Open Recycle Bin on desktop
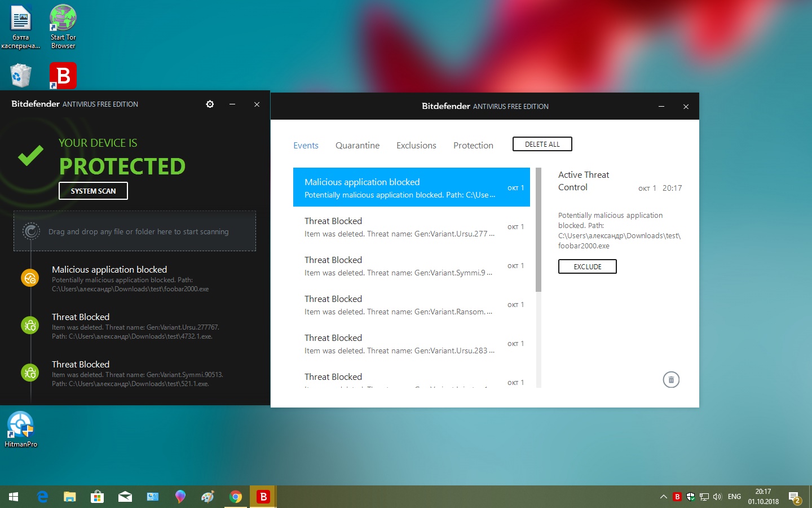This screenshot has width=812, height=508. pyautogui.click(x=21, y=76)
